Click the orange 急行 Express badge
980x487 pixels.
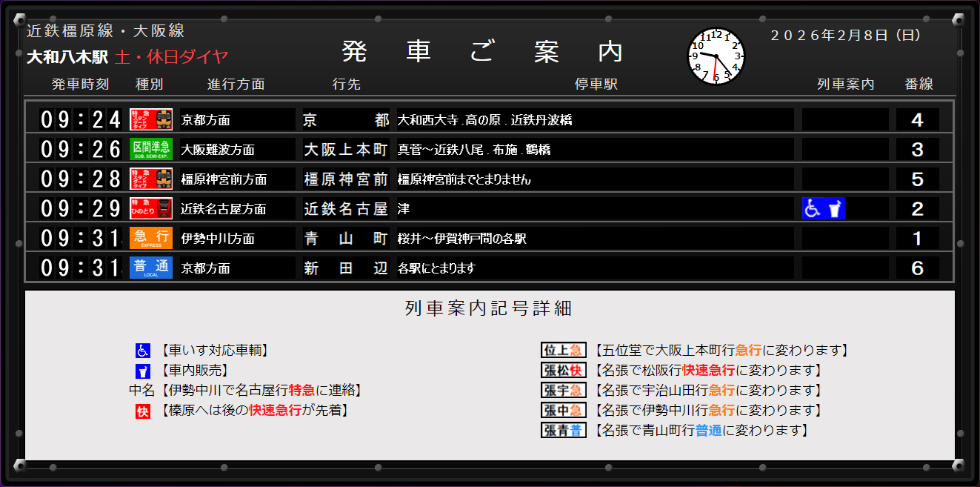click(151, 238)
